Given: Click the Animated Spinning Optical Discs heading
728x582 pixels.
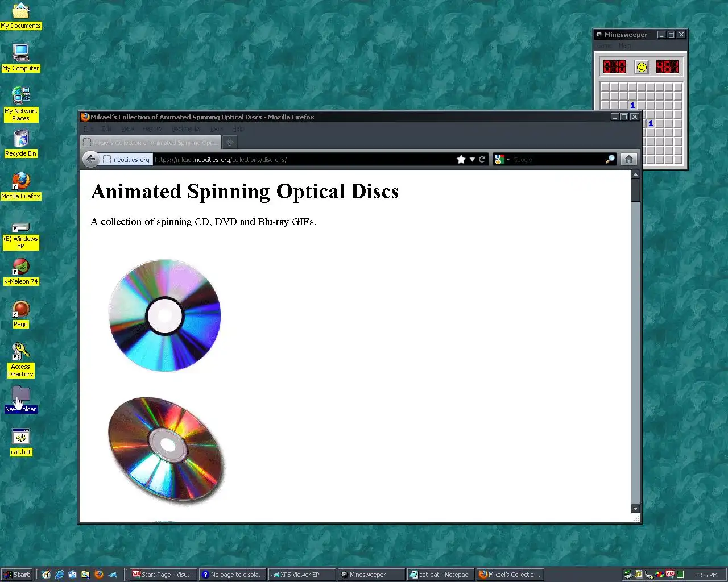Looking at the screenshot, I should (245, 192).
